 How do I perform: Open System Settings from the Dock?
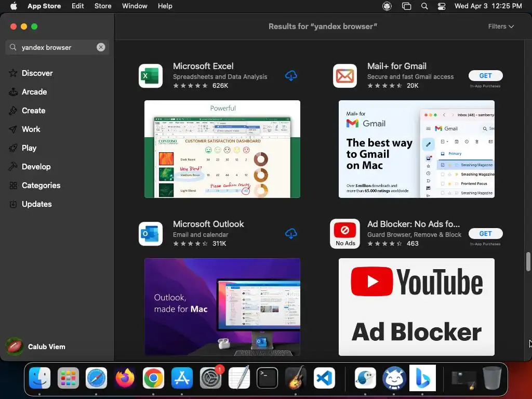click(211, 378)
